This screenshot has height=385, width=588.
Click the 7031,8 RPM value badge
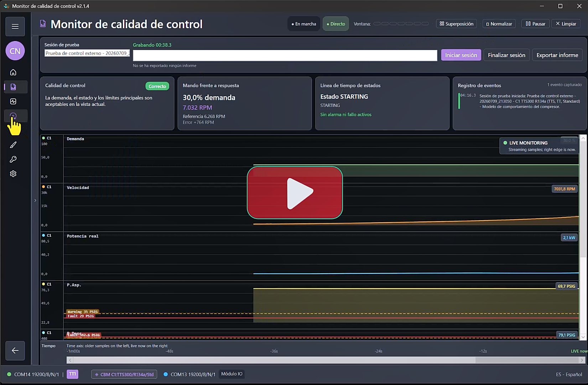[564, 189]
